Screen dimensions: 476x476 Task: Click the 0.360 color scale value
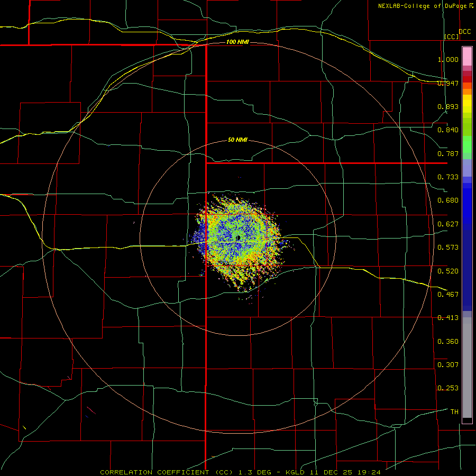(x=448, y=342)
